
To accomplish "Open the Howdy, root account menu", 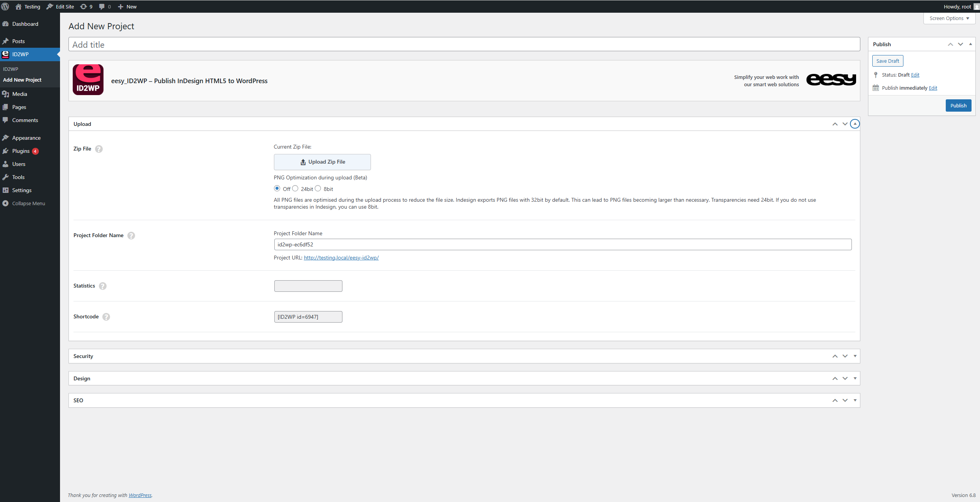I will [961, 7].
